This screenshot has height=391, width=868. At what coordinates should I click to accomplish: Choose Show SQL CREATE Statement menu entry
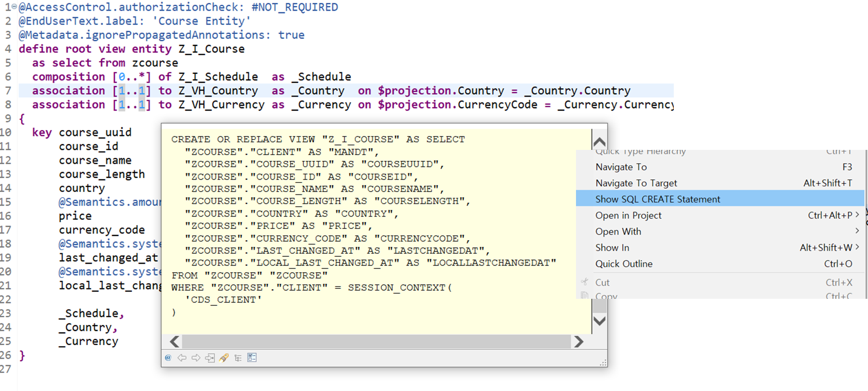coord(657,199)
